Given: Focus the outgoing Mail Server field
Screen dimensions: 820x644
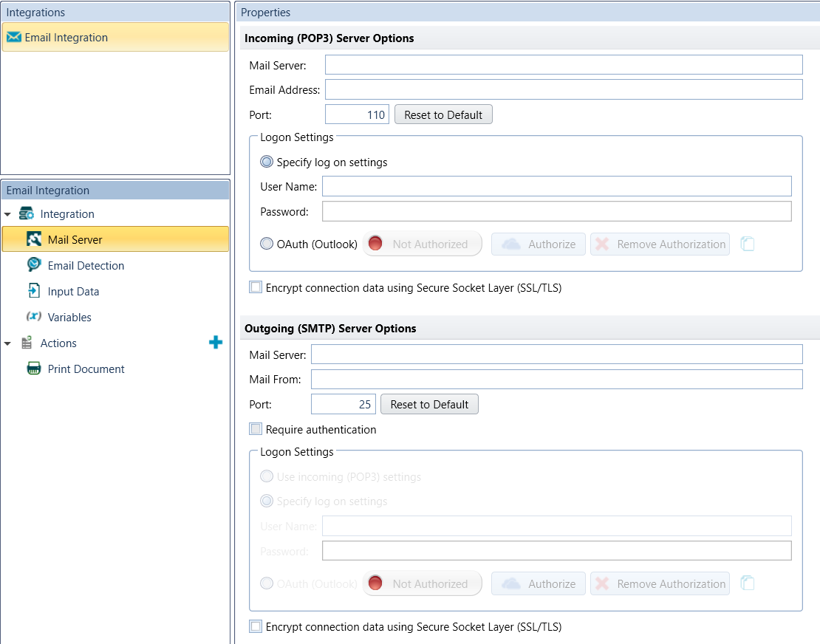Looking at the screenshot, I should coord(557,354).
